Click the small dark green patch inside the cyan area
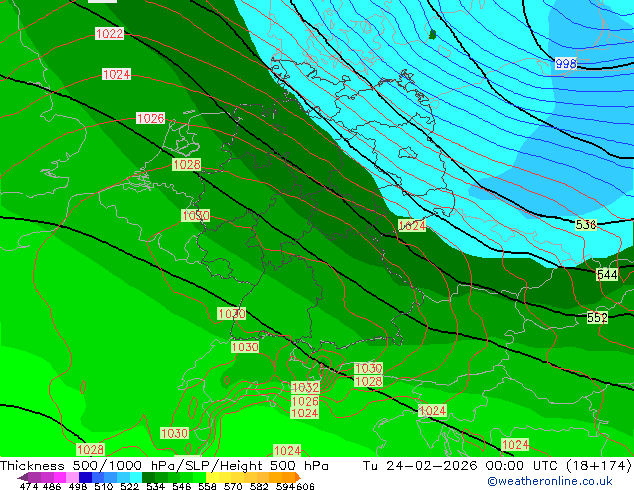 (433, 34)
